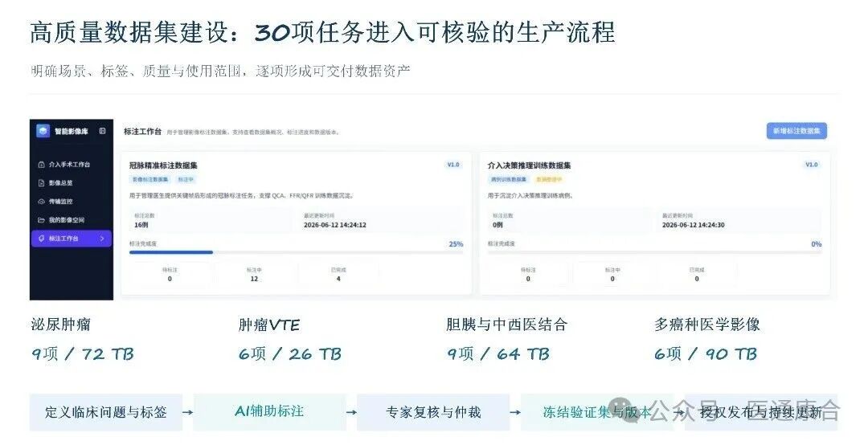Click the 泌尿肿瘤 heading
This screenshot has height=445, width=868.
click(x=60, y=325)
